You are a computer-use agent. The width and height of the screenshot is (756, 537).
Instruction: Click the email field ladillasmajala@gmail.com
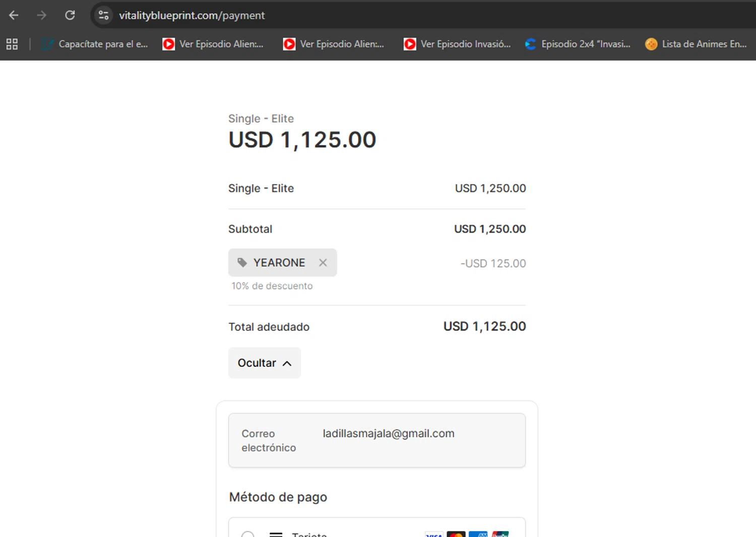tap(377, 440)
